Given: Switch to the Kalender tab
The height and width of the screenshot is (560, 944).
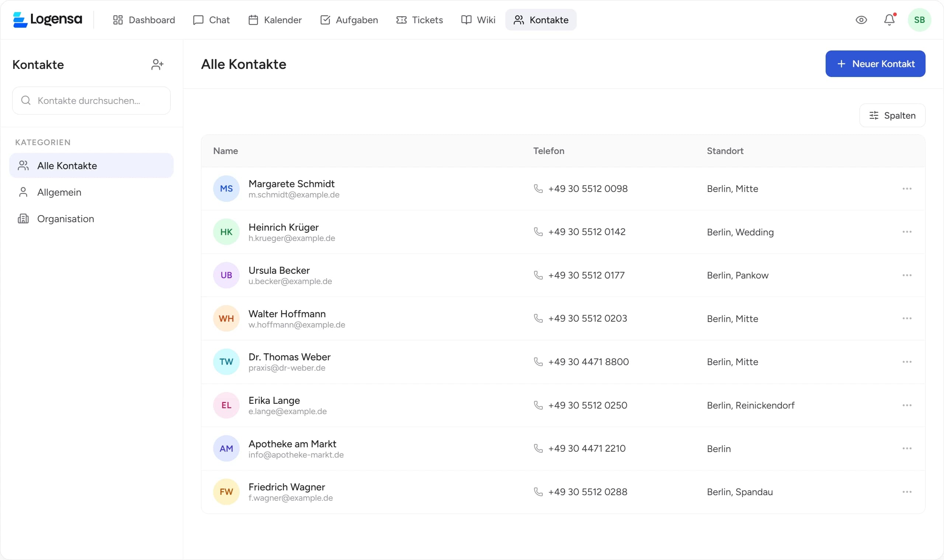Looking at the screenshot, I should [275, 20].
